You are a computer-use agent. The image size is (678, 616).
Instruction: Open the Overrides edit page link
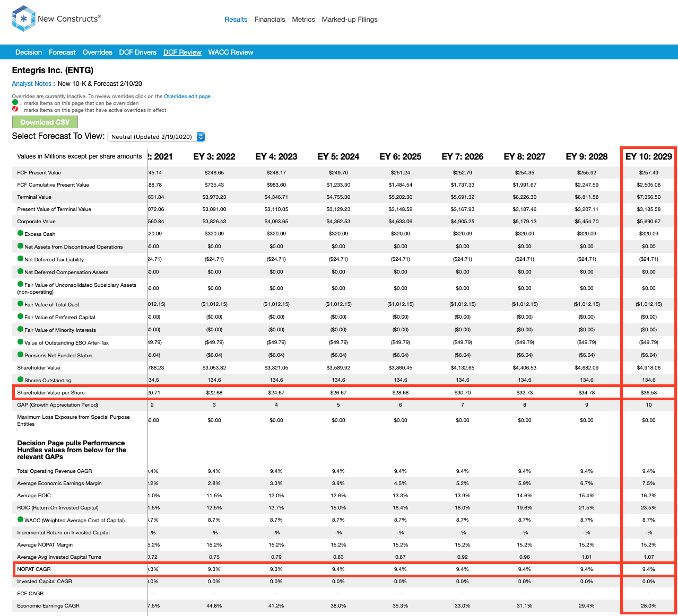point(187,96)
